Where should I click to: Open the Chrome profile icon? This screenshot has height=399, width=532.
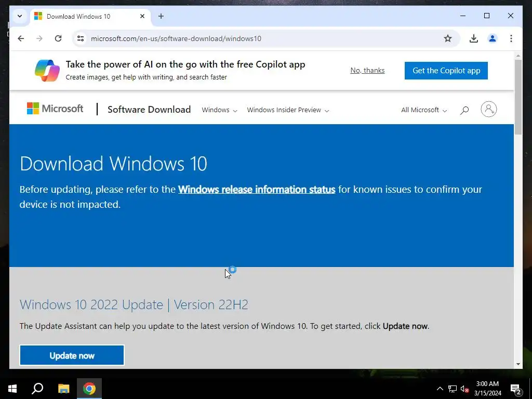coord(493,38)
